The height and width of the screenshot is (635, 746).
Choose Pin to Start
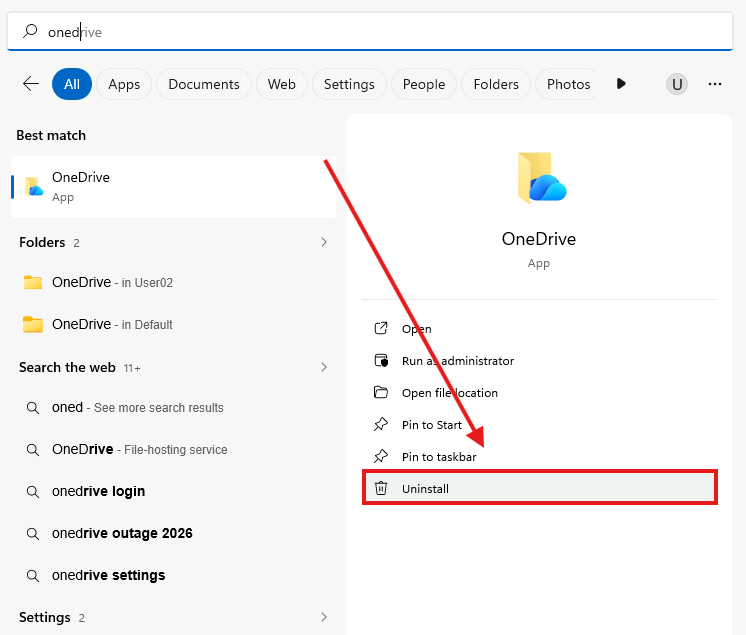[x=539, y=425]
